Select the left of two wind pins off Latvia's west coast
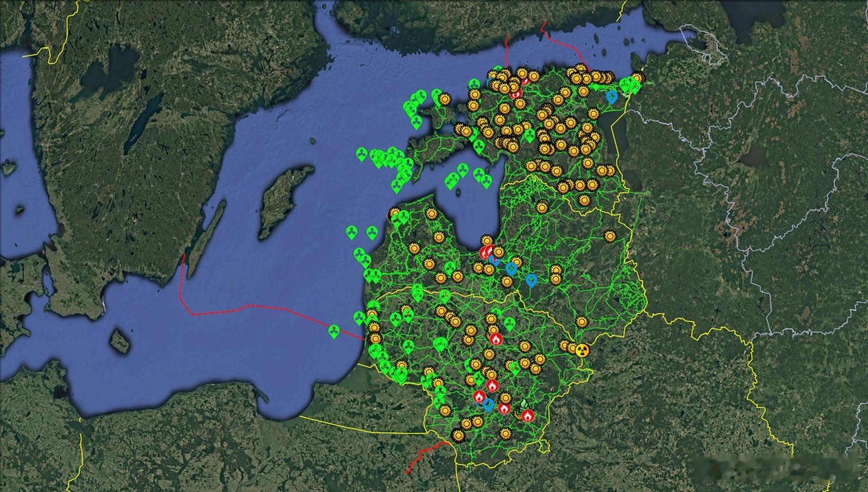Screen dimensions: 868x492 pos(352,232)
